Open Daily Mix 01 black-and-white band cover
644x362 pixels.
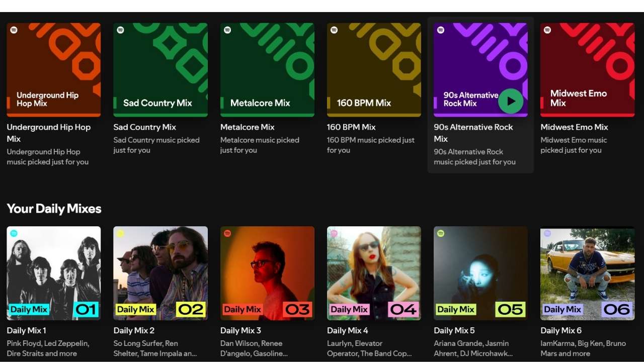[x=54, y=273]
